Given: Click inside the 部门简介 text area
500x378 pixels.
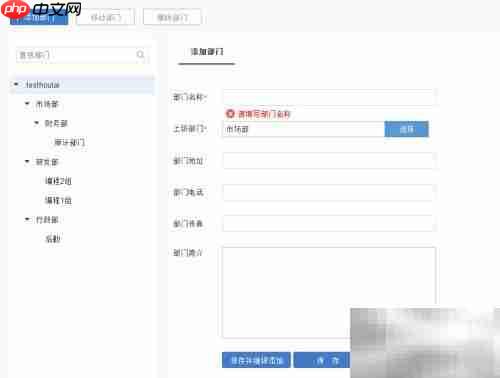Looking at the screenshot, I should pyautogui.click(x=329, y=292).
